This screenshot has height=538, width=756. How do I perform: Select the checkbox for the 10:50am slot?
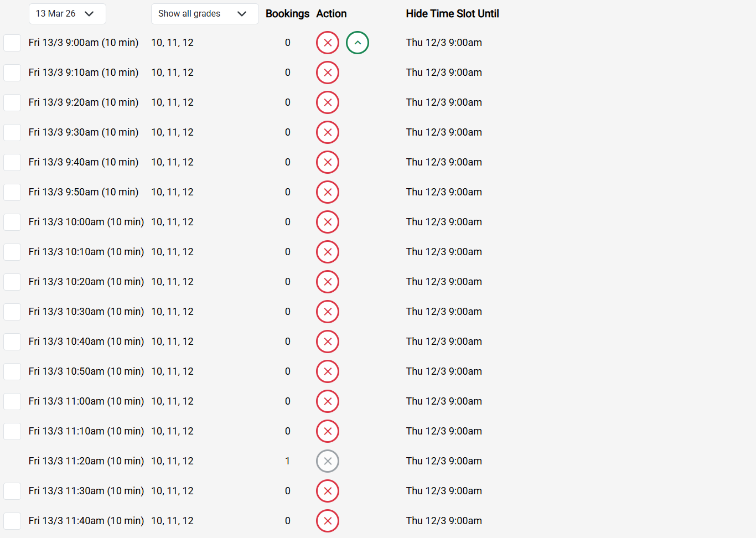[x=12, y=371]
